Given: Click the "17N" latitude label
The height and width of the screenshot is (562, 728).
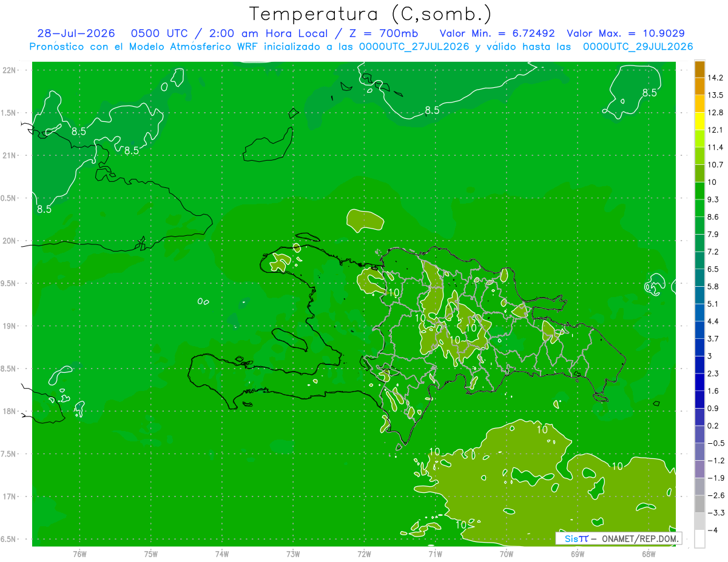Looking at the screenshot, I should point(10,497).
